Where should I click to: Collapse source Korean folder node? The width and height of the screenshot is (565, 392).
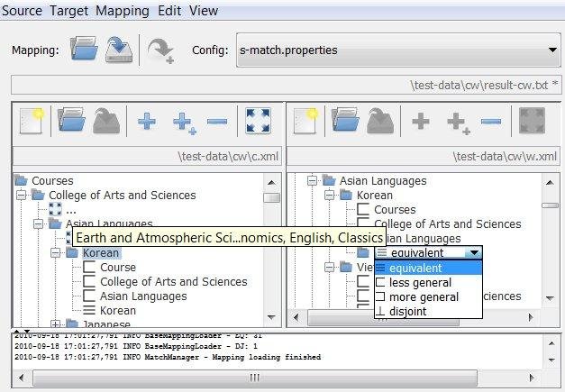[x=56, y=253]
